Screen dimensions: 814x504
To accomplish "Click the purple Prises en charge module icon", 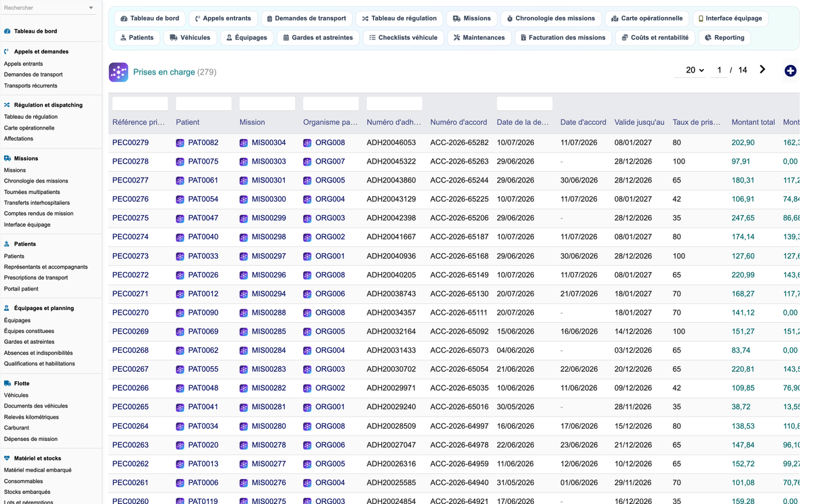I will click(x=119, y=72).
